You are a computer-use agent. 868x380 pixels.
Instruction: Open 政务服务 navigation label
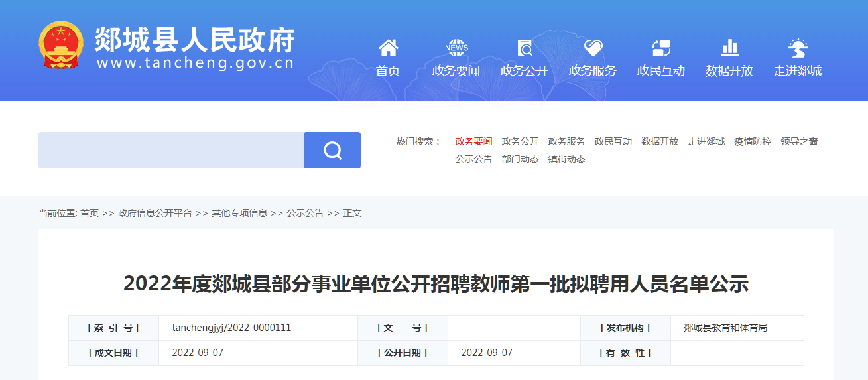click(593, 70)
